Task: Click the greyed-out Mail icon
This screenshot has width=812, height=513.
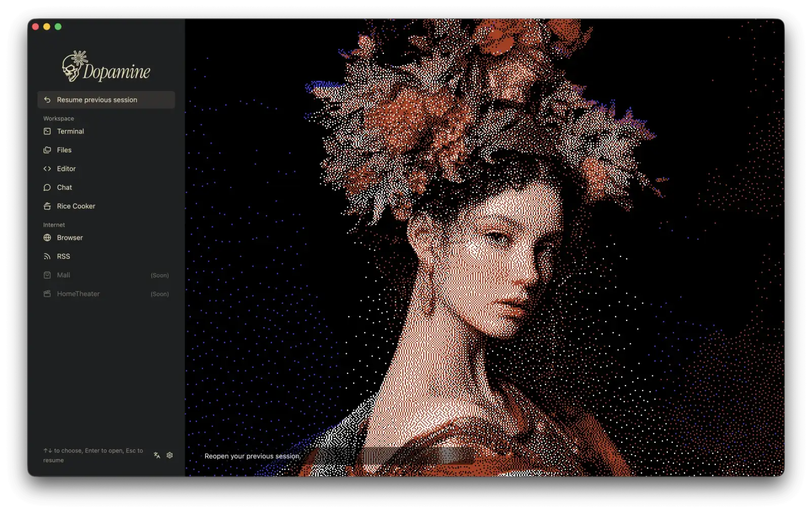Action: [47, 275]
